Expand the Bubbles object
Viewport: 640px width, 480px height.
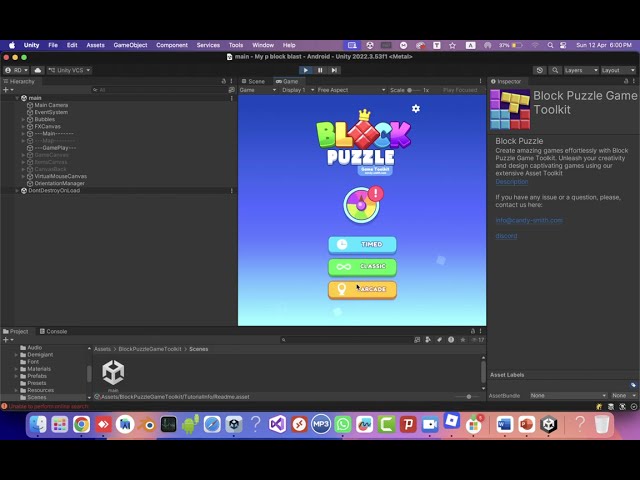[23, 120]
